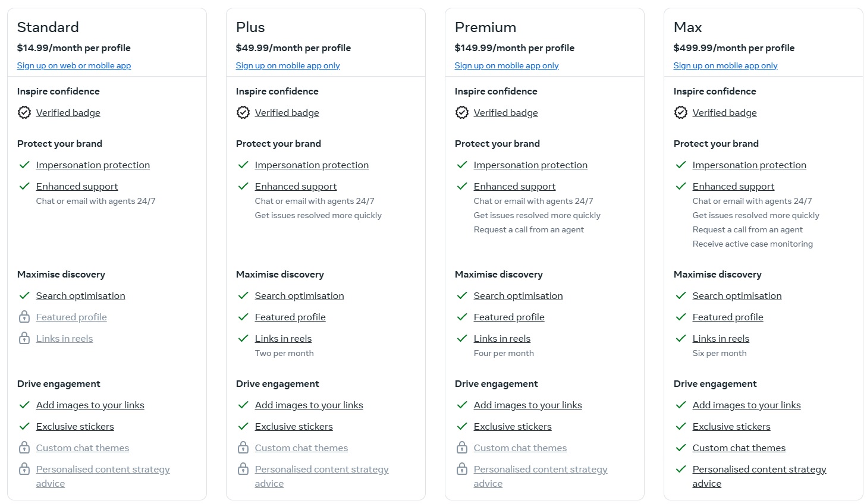Click Links in reels link under Premium
This screenshot has height=504, width=867.
point(502,338)
